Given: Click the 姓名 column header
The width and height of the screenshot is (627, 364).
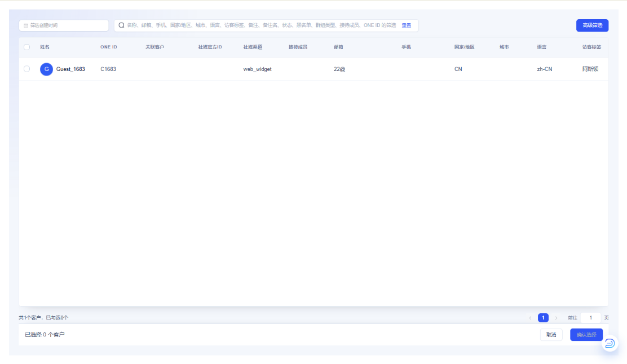Looking at the screenshot, I should pos(45,47).
